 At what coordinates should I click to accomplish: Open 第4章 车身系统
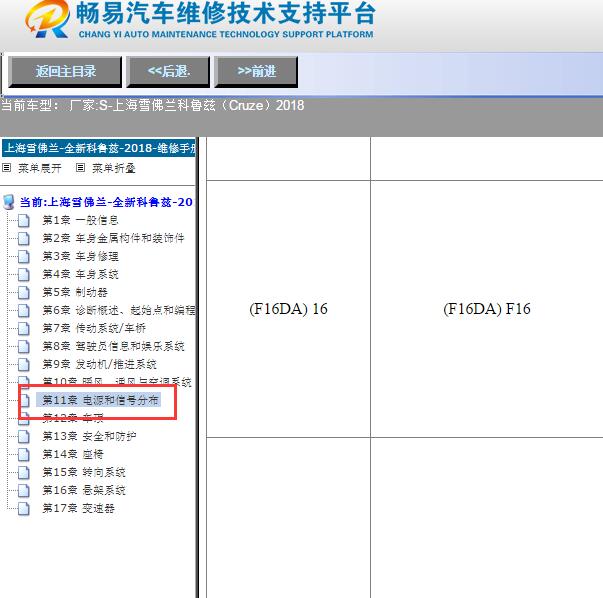pyautogui.click(x=80, y=275)
